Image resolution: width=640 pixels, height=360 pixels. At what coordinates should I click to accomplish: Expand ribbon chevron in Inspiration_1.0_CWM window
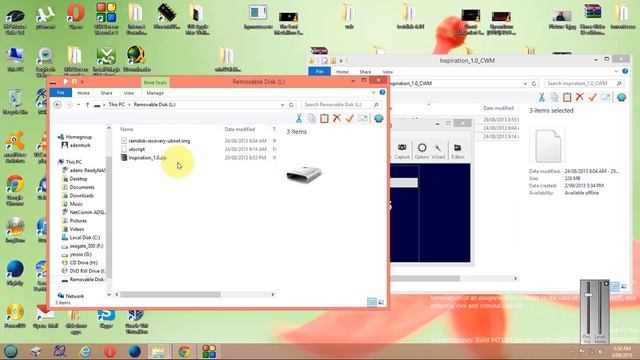pyautogui.click(x=616, y=71)
